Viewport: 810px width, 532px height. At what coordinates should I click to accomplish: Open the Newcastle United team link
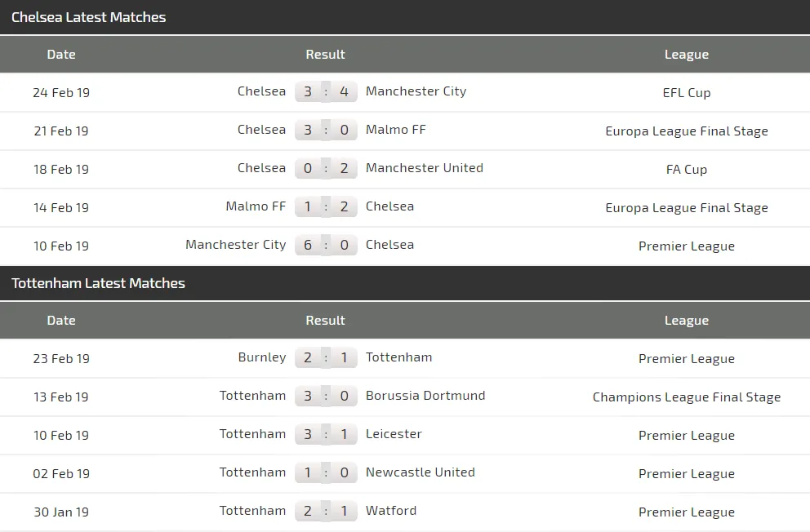(421, 472)
